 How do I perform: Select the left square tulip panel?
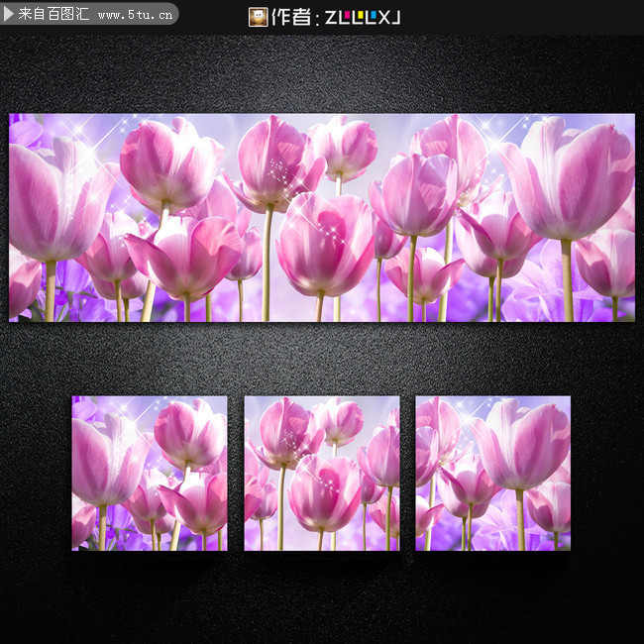[x=150, y=474]
